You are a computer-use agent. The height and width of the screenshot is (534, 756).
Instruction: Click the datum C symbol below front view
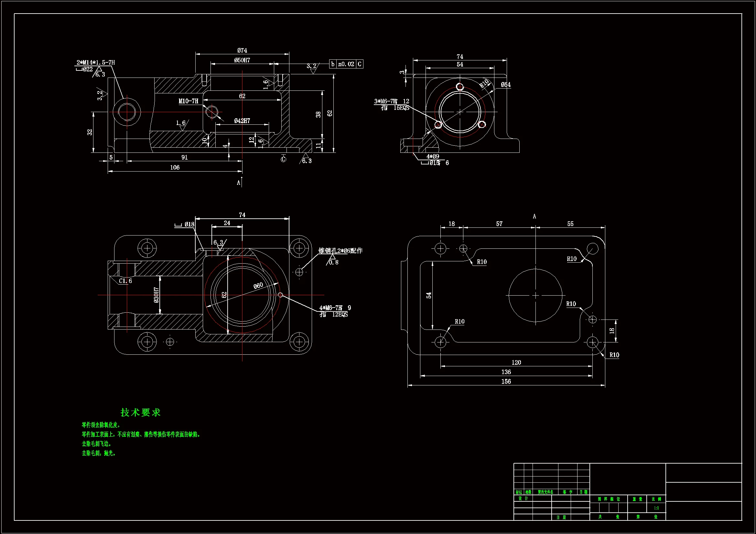click(x=283, y=159)
